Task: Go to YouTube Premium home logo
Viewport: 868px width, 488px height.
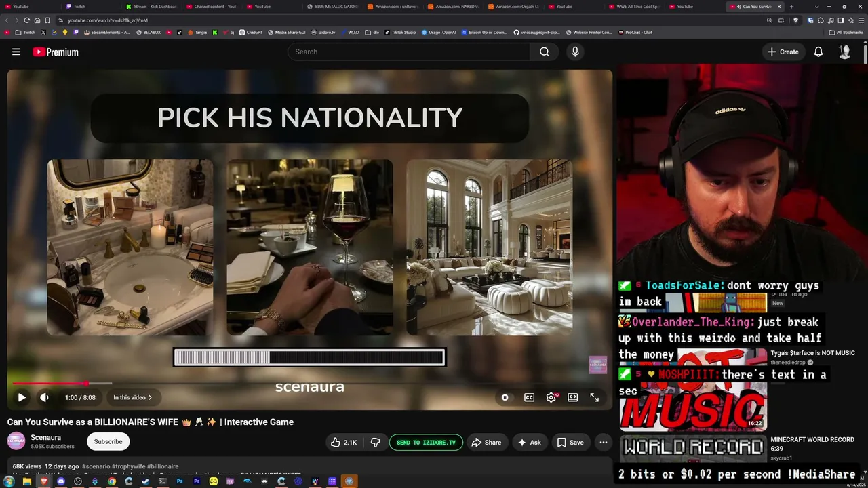Action: tap(56, 52)
